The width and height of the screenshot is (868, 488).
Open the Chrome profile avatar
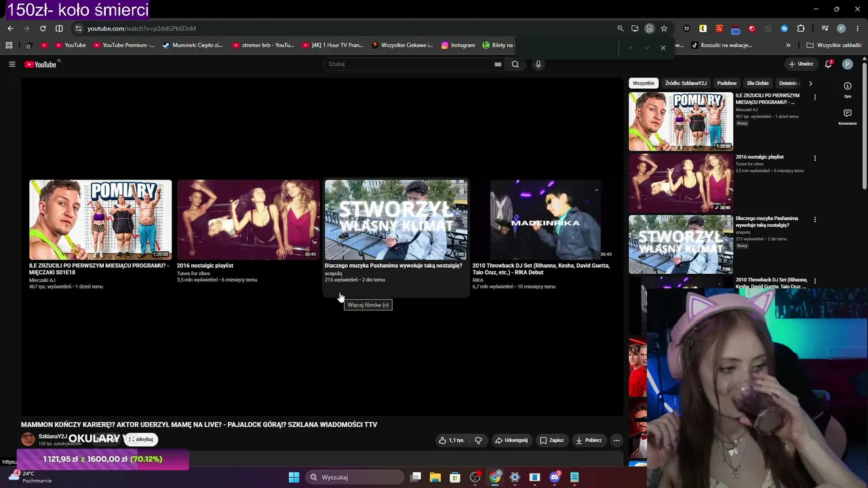tap(842, 28)
